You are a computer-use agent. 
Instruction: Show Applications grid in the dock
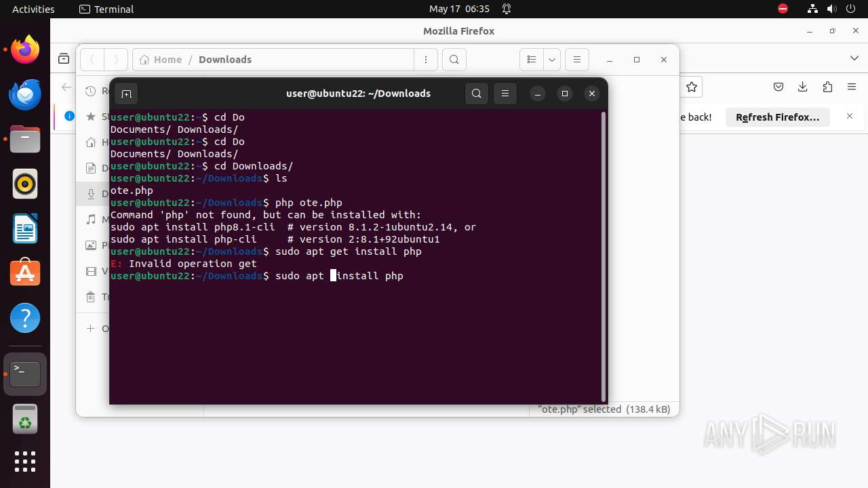(25, 462)
